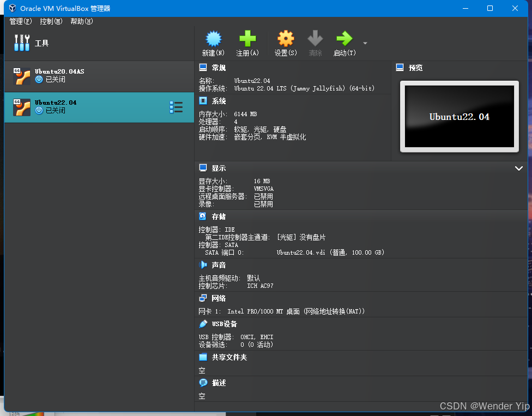Click the 预览 section monitor icon
The width and height of the screenshot is (532, 416).
(x=400, y=68)
